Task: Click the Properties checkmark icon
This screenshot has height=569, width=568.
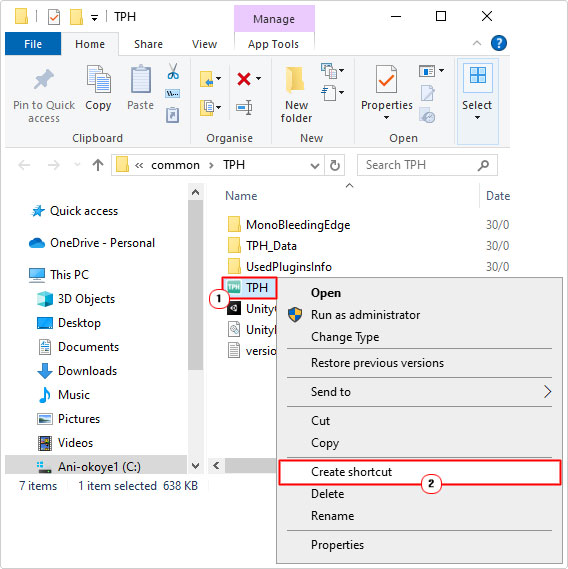Action: 386,79
